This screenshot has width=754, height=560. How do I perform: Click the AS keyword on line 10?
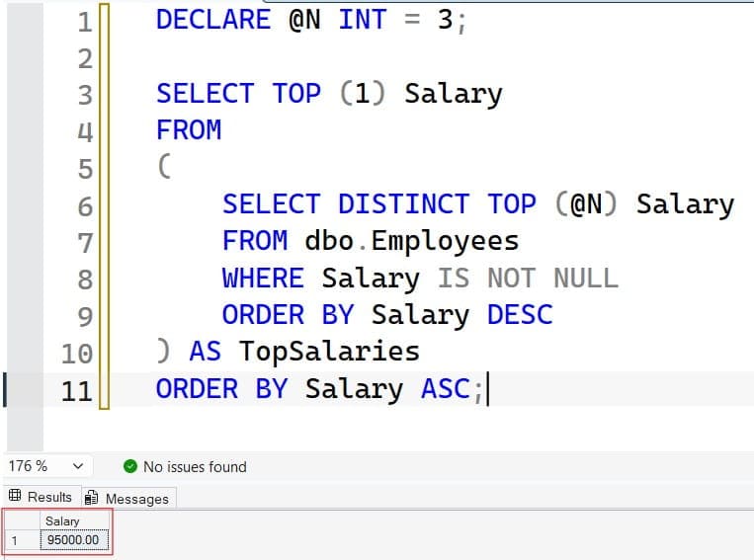pyautogui.click(x=206, y=352)
